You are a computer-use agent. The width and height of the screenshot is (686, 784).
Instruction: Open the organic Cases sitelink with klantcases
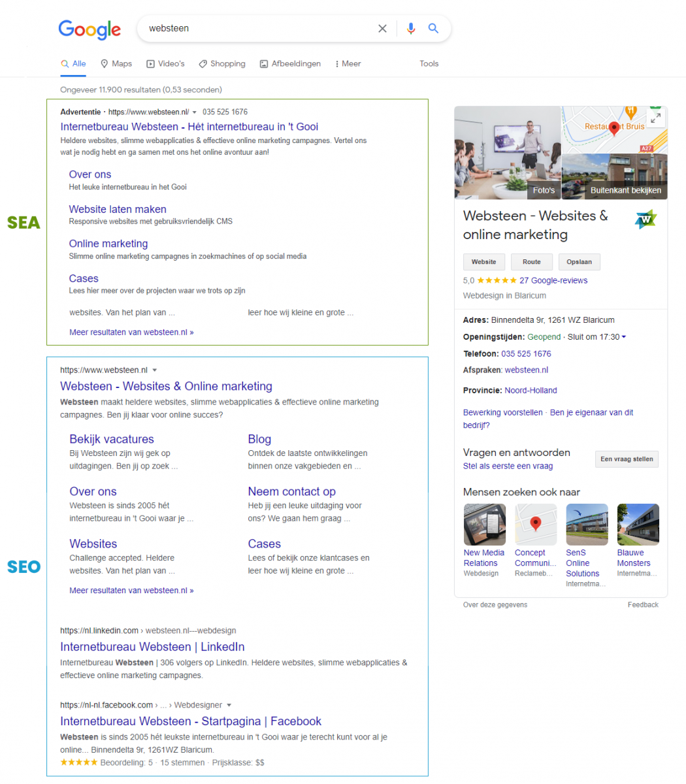point(264,544)
